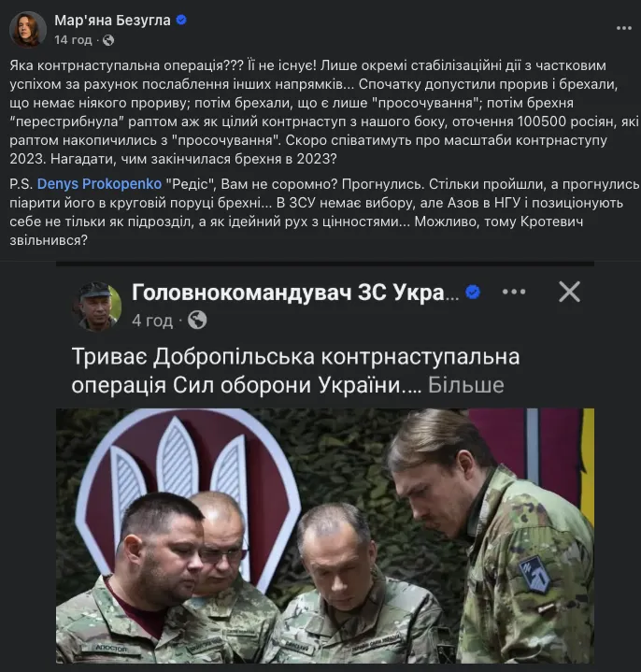
Task: Click verified badge on the shared post
Action: point(474,293)
